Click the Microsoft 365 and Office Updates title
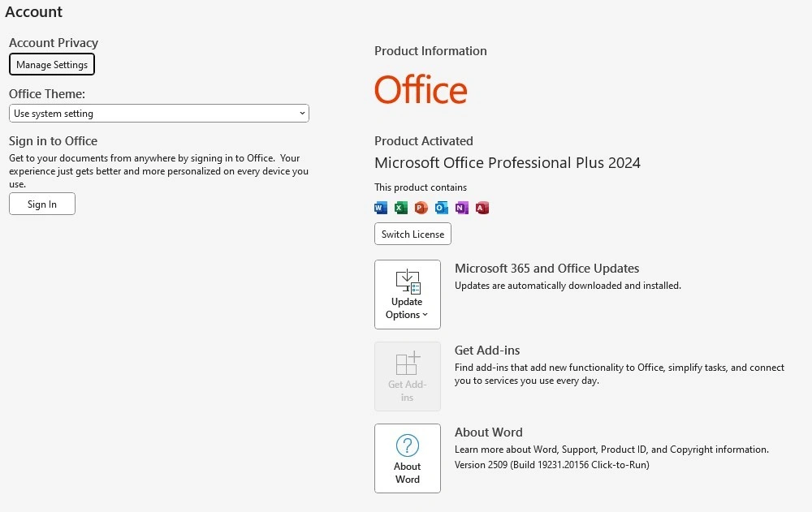The width and height of the screenshot is (812, 512). pyautogui.click(x=546, y=269)
